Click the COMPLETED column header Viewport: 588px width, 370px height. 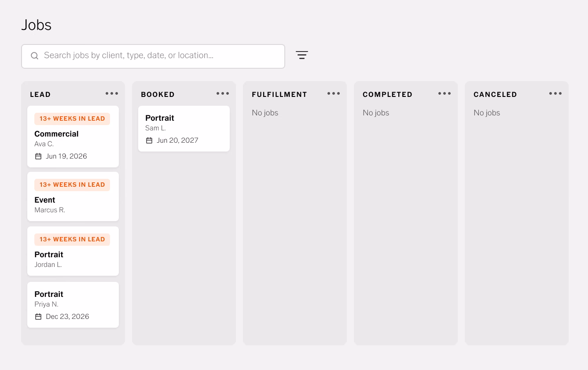click(387, 94)
